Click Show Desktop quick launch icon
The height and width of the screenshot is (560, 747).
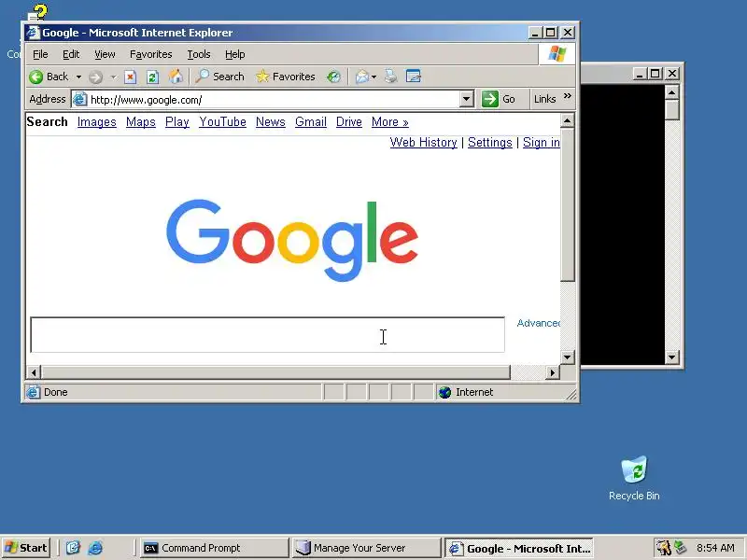[x=73, y=548]
